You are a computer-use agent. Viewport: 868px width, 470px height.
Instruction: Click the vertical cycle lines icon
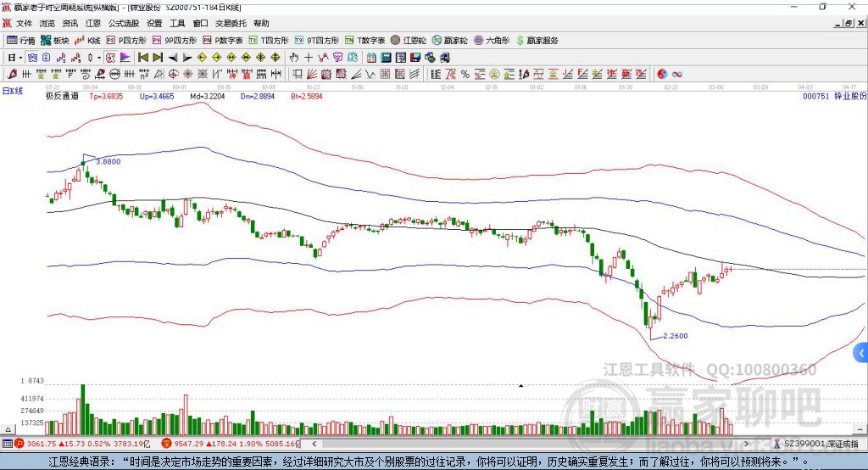pos(26,75)
